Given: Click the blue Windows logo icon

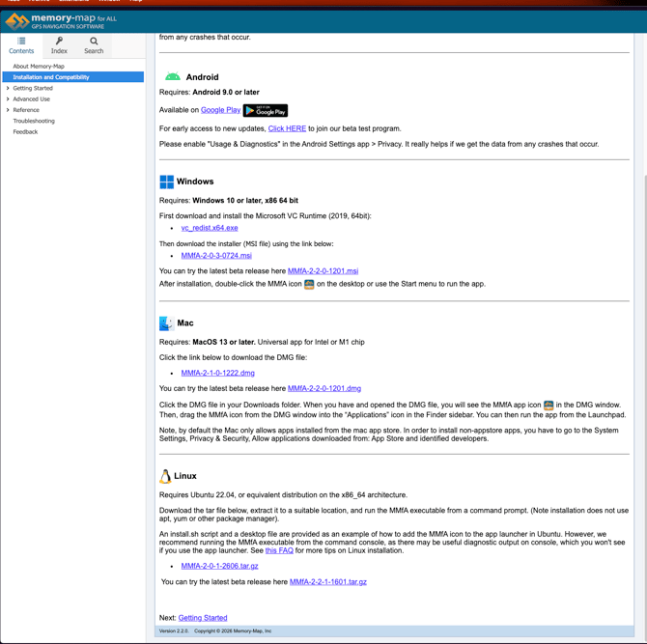Looking at the screenshot, I should 167,182.
